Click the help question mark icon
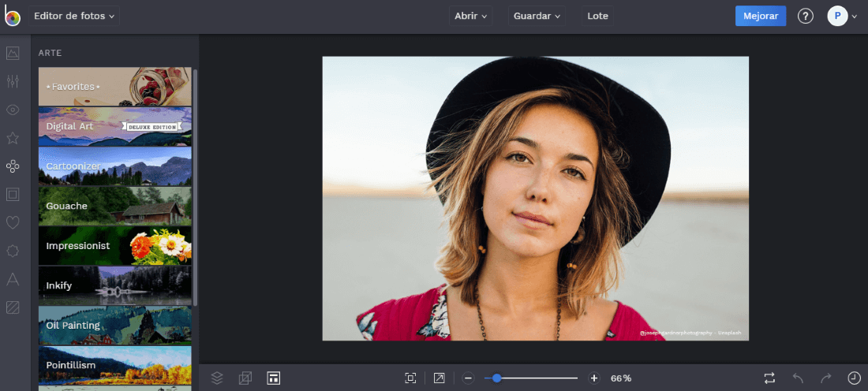 click(805, 16)
